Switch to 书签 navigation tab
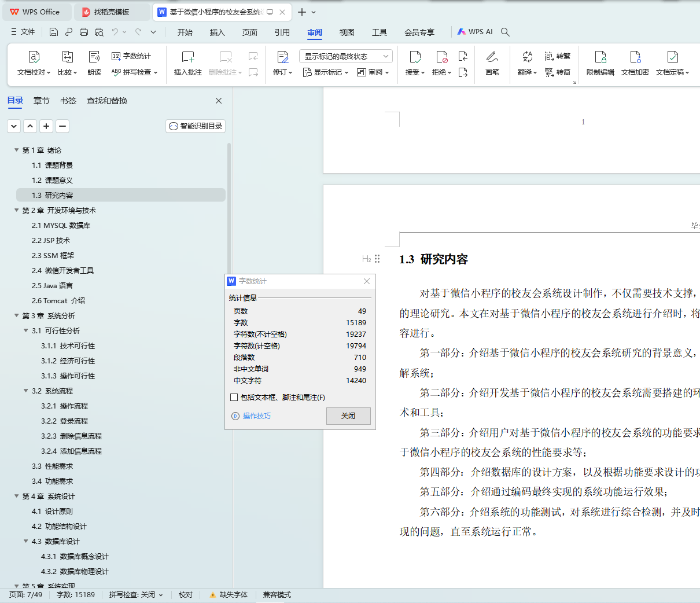 point(68,101)
